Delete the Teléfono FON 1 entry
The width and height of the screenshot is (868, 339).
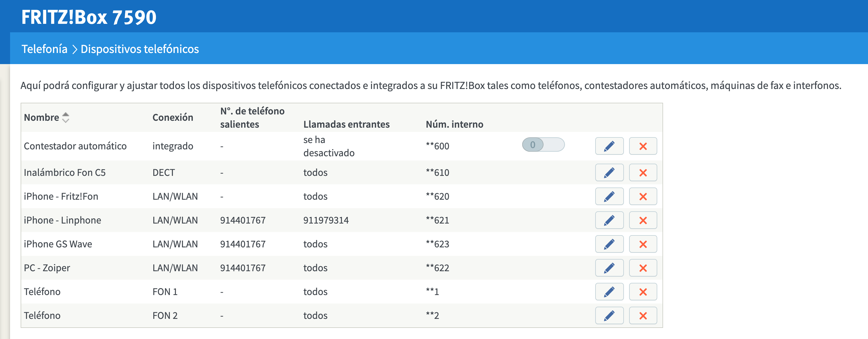pos(643,292)
